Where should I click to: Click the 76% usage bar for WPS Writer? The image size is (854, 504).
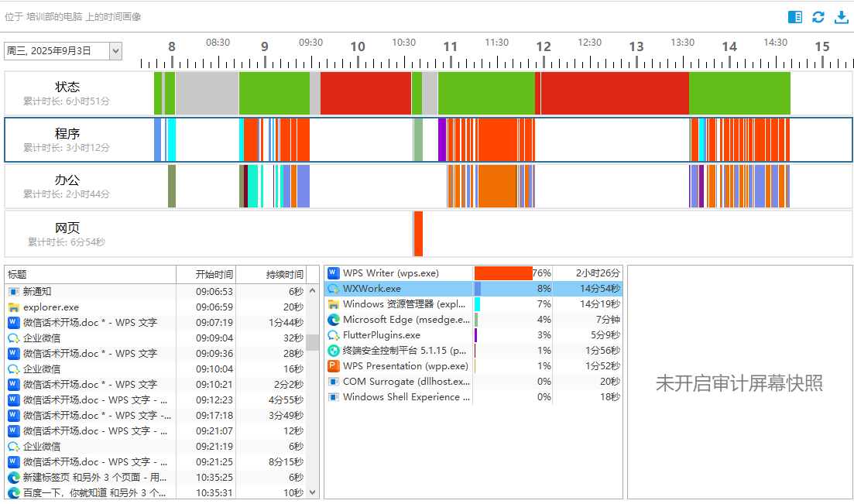503,273
